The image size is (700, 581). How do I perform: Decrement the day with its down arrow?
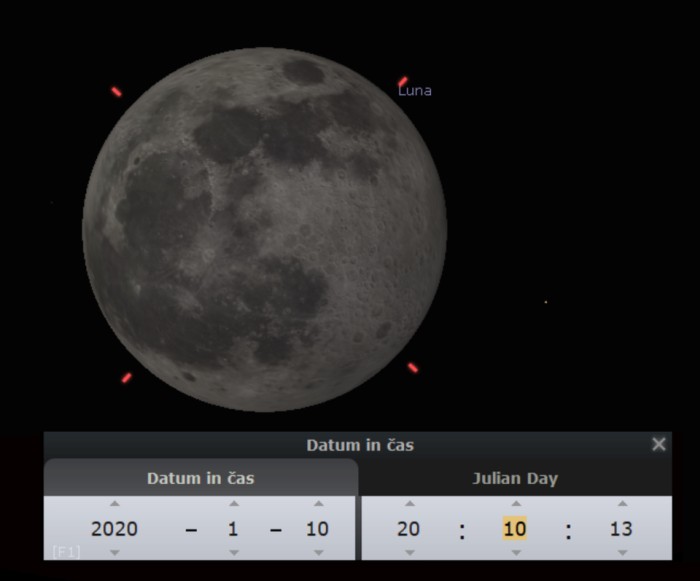317,552
